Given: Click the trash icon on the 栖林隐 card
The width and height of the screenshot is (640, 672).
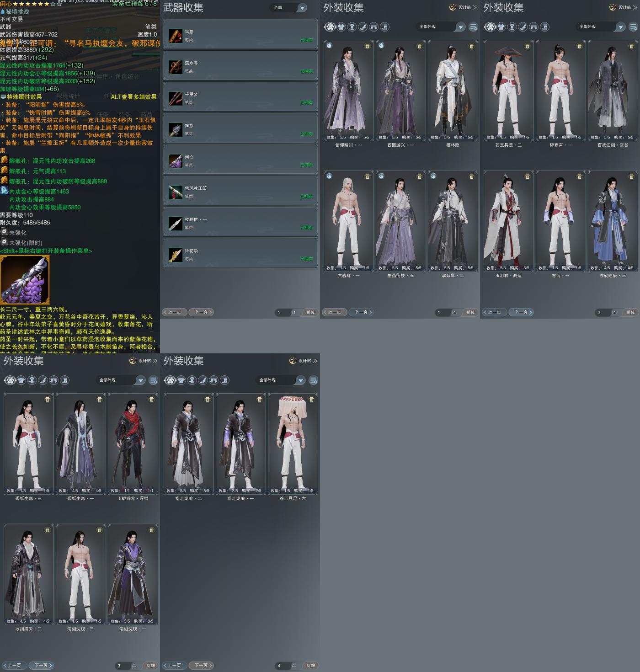Looking at the screenshot, I should (472, 46).
